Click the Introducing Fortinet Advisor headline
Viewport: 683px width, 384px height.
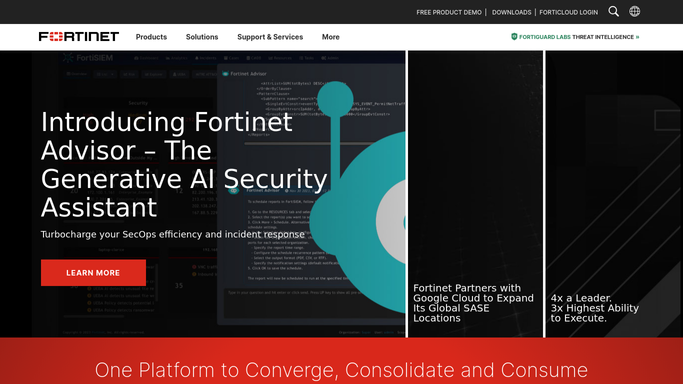click(184, 164)
